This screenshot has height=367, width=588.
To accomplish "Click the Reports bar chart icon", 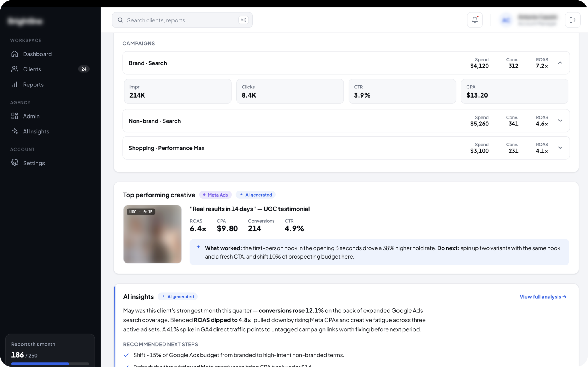I will point(15,84).
